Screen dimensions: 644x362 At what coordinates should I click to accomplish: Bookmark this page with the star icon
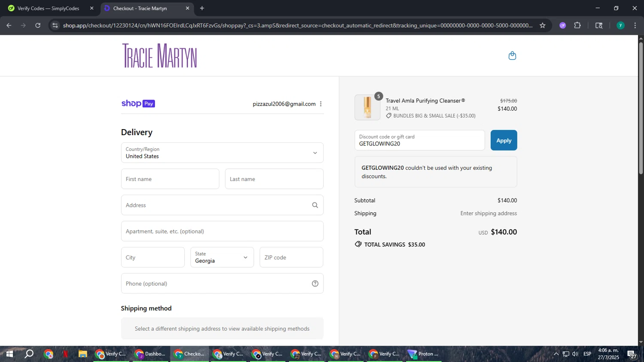(x=542, y=25)
